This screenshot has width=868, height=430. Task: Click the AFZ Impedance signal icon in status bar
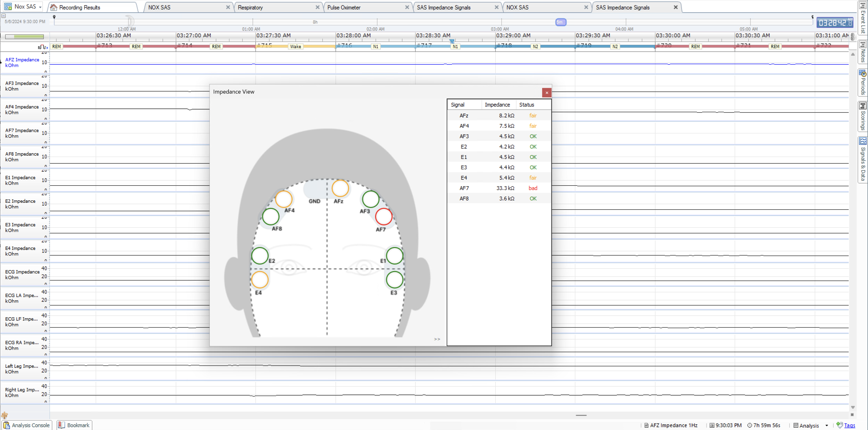click(x=646, y=425)
